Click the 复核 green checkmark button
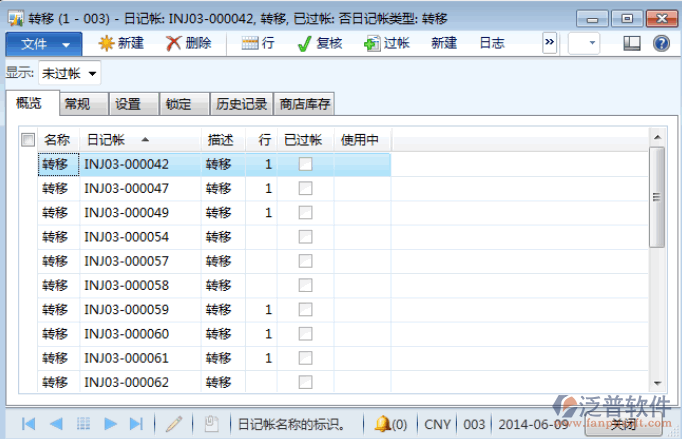The image size is (682, 439). pyautogui.click(x=320, y=43)
